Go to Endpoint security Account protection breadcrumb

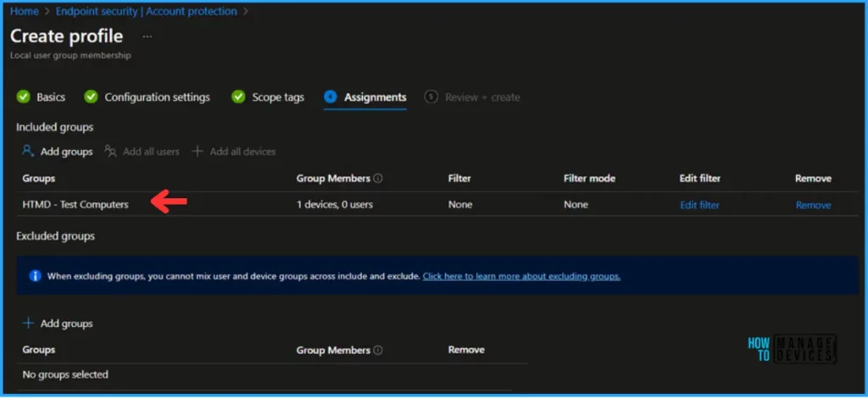coord(146,11)
